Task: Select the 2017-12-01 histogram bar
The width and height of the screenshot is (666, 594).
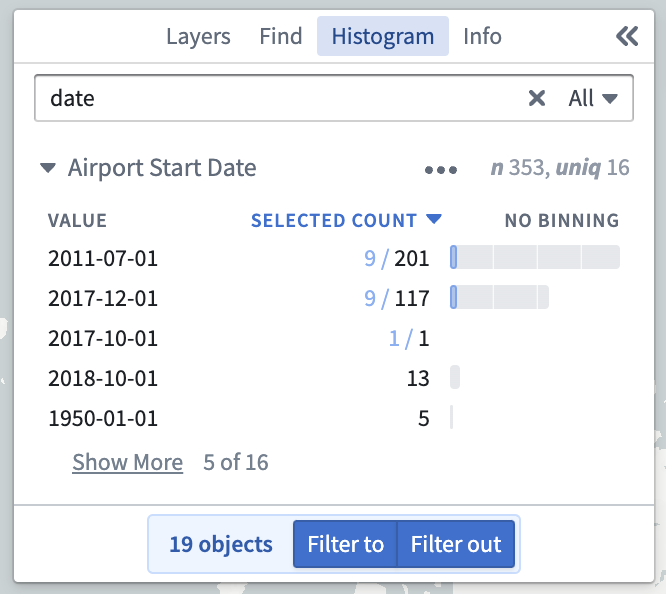Action: tap(500, 297)
